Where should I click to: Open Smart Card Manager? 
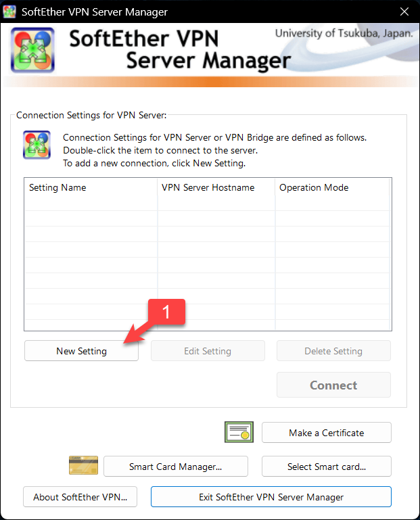175,467
